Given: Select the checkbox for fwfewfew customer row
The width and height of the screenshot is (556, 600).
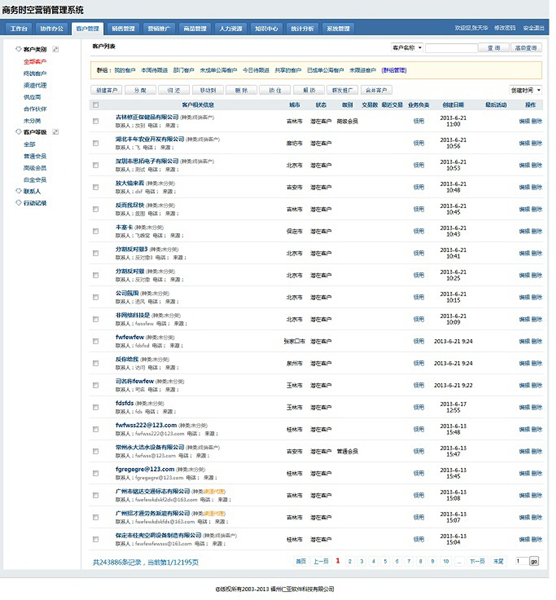Looking at the screenshot, I should [96, 341].
